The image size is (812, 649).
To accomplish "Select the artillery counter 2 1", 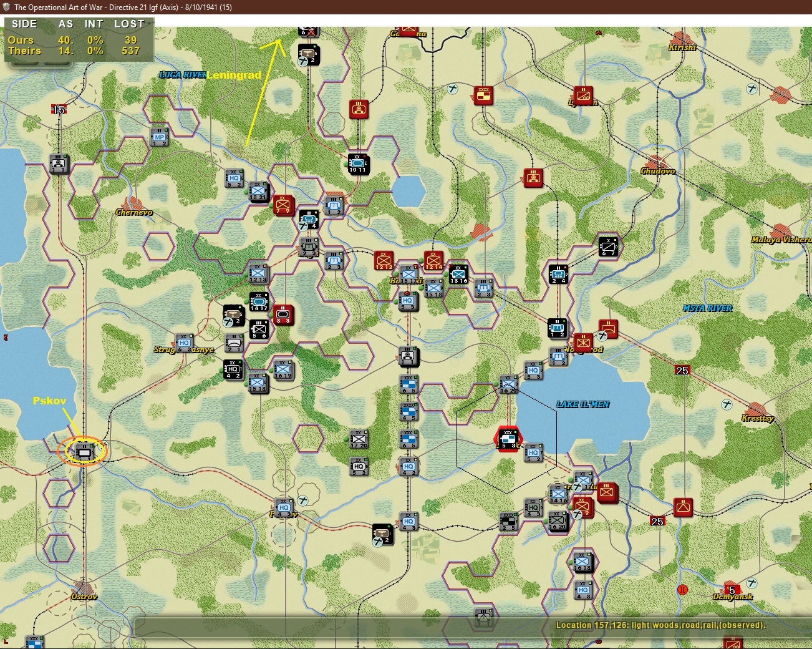I will pos(234,343).
